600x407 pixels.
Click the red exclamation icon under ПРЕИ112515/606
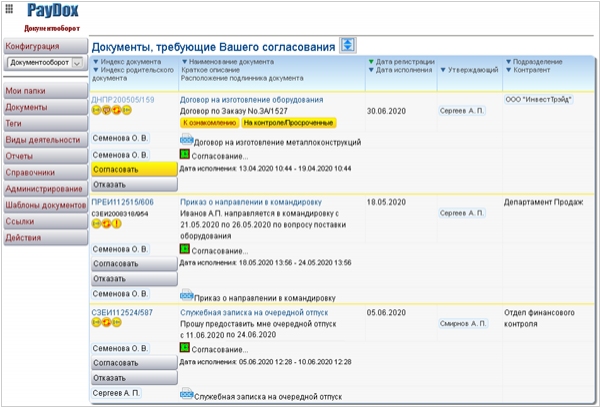(116, 224)
